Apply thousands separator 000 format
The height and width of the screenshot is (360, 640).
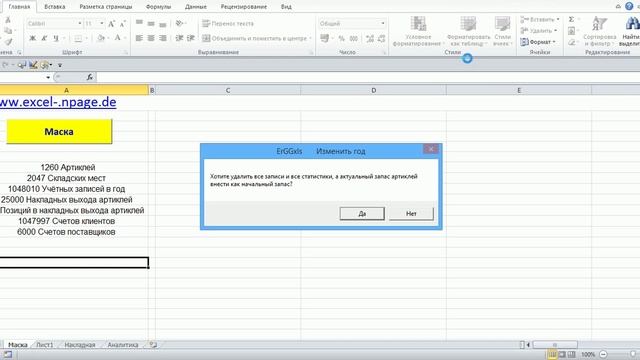(353, 38)
